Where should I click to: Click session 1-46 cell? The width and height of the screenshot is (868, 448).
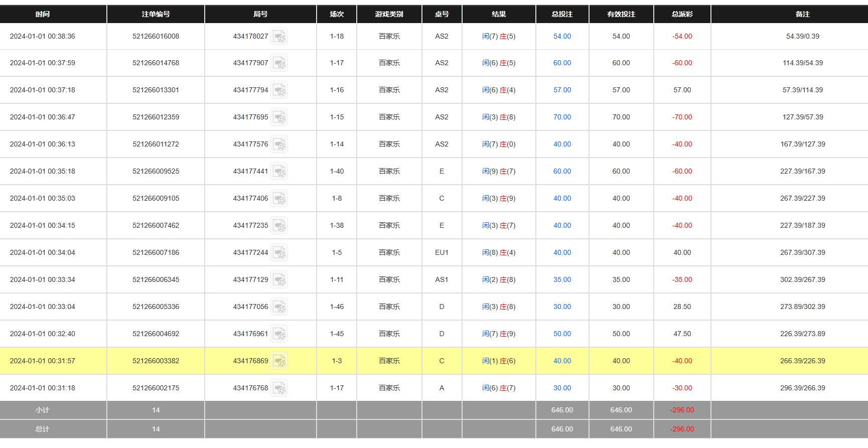click(x=337, y=307)
